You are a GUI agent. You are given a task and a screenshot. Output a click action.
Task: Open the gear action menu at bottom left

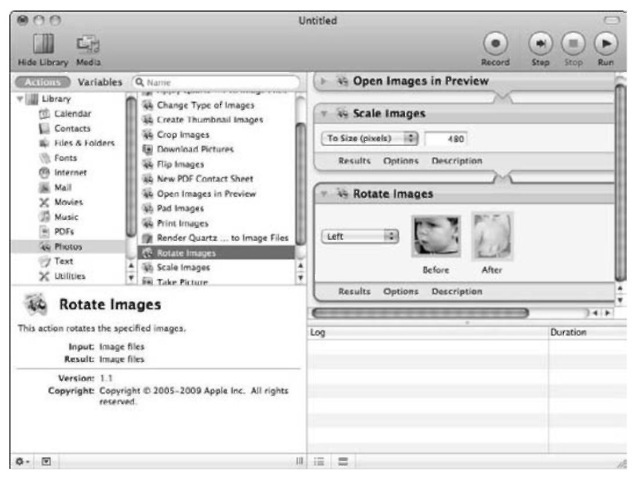pyautogui.click(x=22, y=461)
